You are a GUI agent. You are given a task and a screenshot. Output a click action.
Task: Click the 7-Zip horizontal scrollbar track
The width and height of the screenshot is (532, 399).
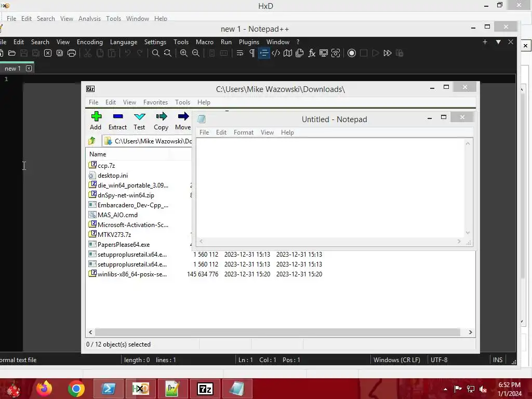click(277, 332)
